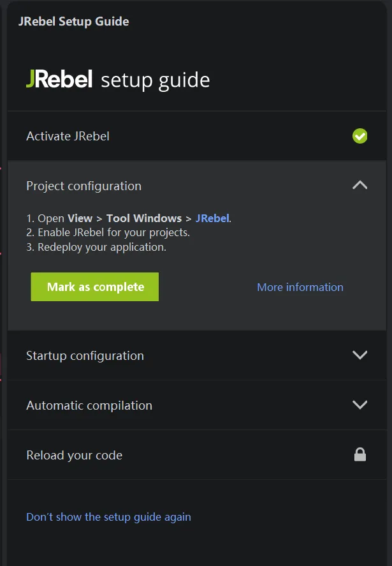The image size is (392, 566).
Task: Collapse the Project configuration section chevron
Action: [359, 186]
